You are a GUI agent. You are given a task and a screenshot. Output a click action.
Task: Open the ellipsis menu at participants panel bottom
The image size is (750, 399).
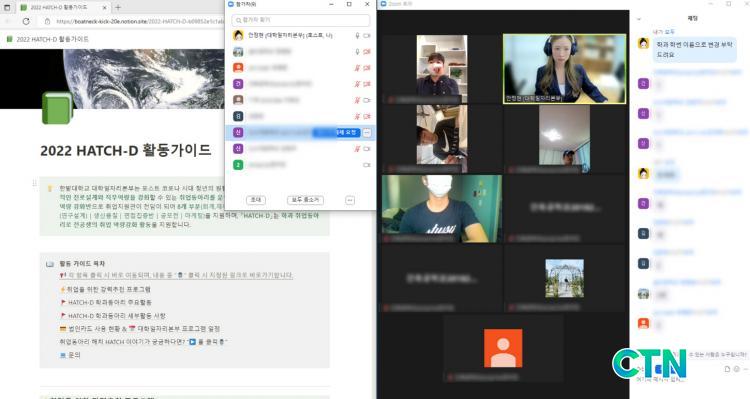tap(350, 200)
